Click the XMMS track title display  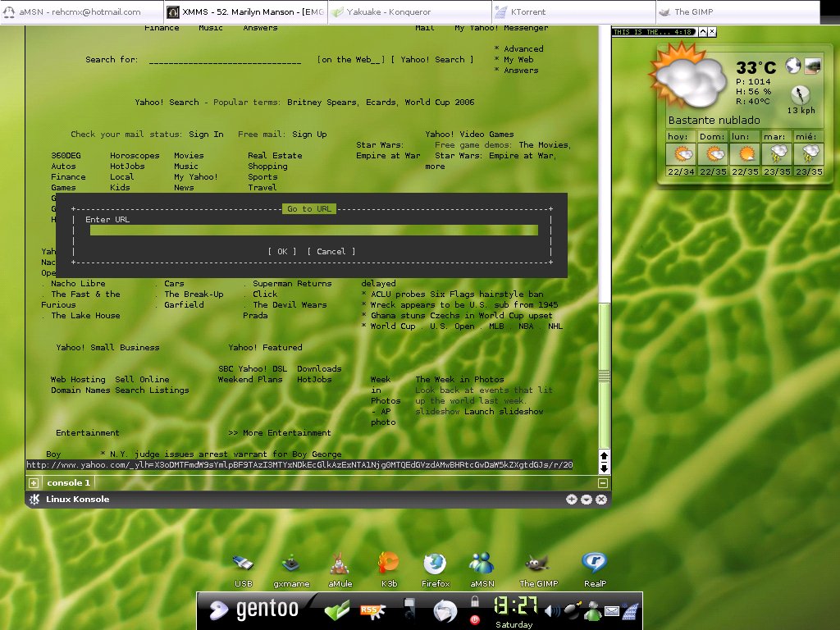[x=654, y=32]
